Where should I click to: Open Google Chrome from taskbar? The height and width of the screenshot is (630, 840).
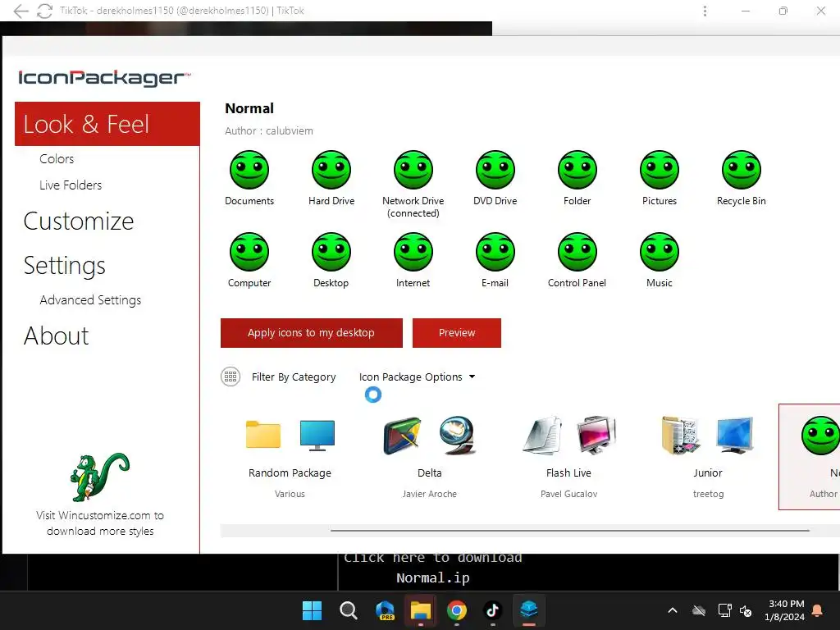(456, 610)
